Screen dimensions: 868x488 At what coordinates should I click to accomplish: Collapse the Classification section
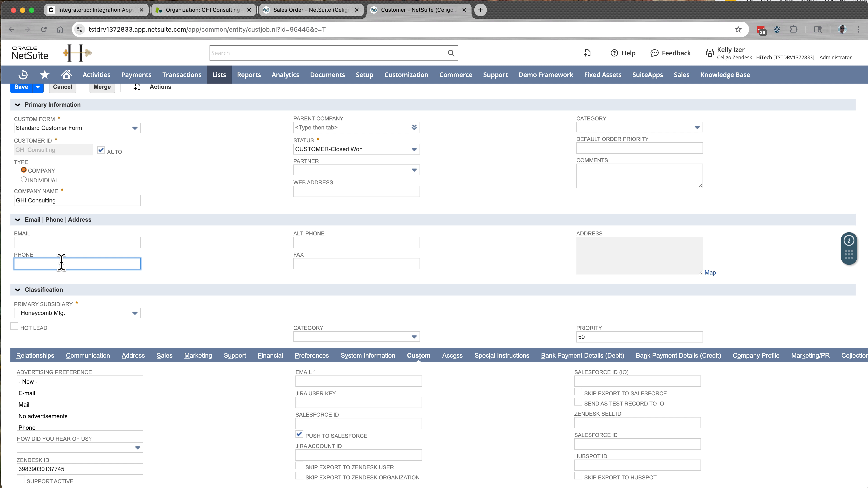click(18, 289)
